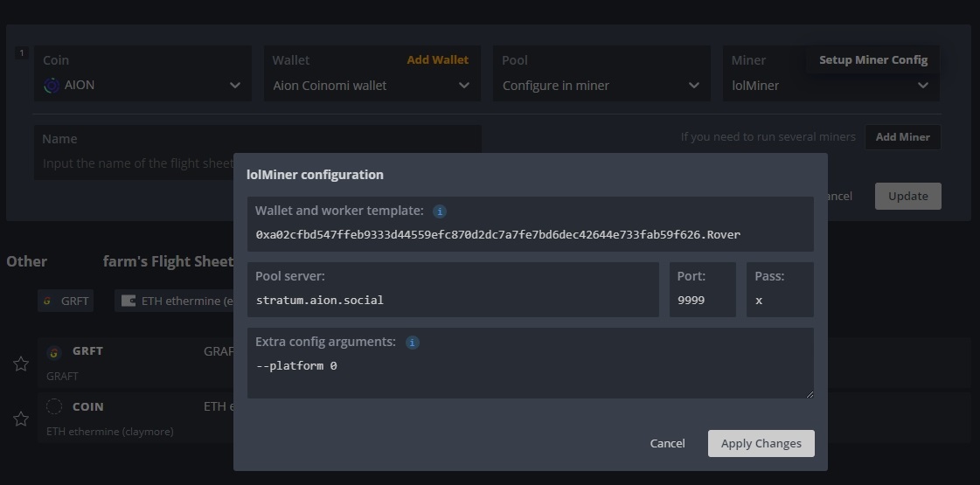Click the info icon beside Extra config arguments

[x=412, y=343]
